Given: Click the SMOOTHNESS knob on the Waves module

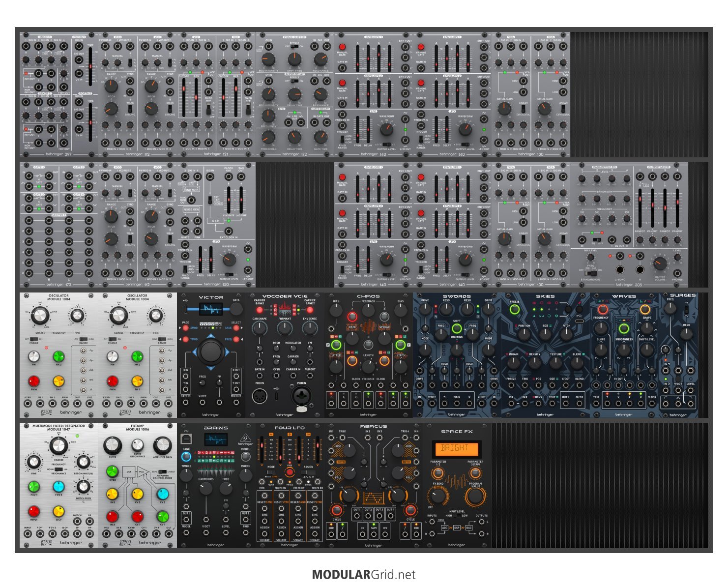Looking at the screenshot, I should point(624,350).
